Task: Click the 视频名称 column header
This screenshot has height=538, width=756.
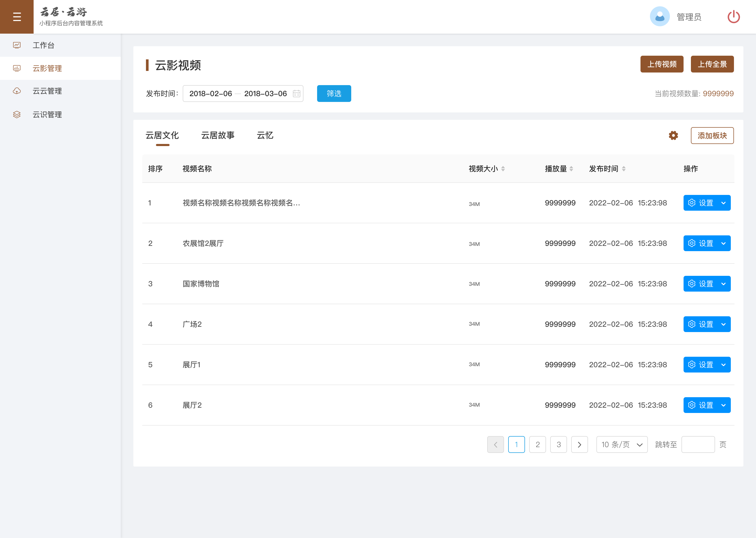Action: pos(197,169)
